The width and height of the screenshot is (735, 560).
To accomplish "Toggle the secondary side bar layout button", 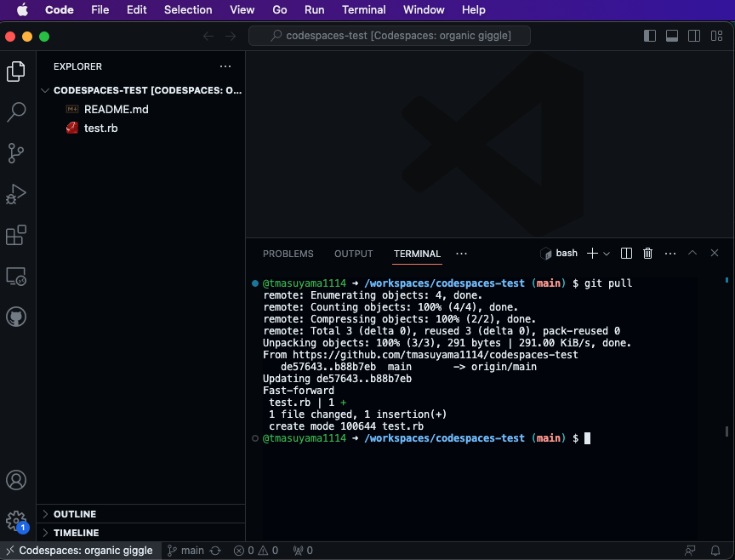I will click(x=693, y=36).
